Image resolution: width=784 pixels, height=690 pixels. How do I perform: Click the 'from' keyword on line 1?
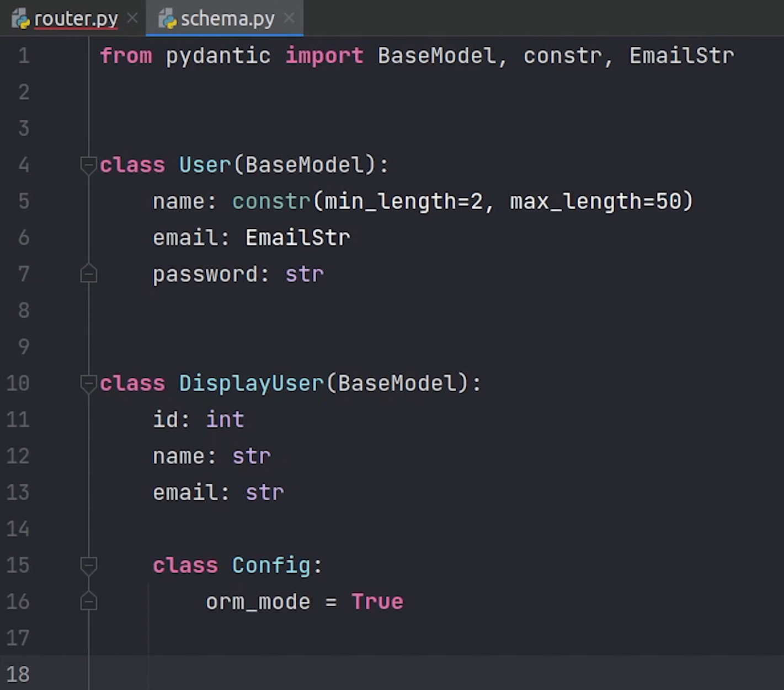coord(126,56)
